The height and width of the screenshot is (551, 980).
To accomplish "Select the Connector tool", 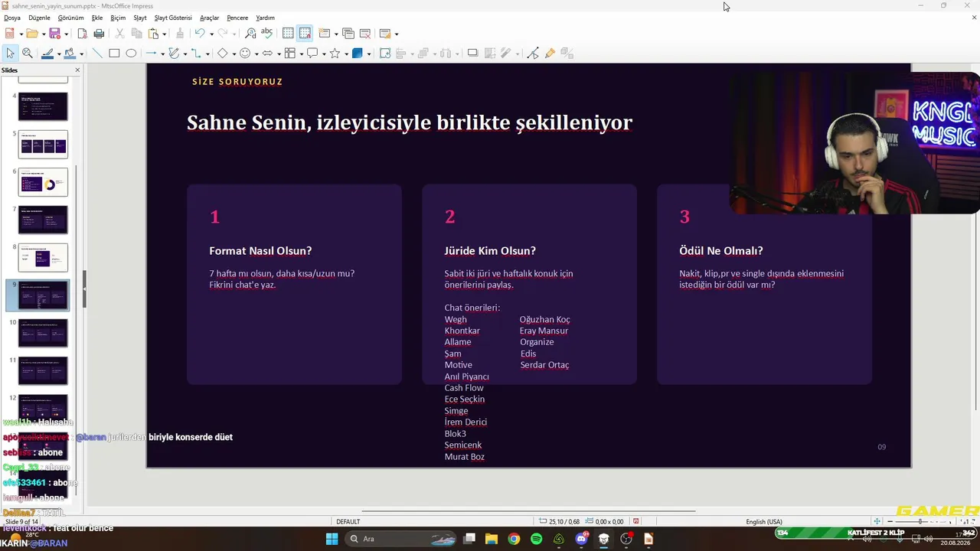I will point(198,54).
